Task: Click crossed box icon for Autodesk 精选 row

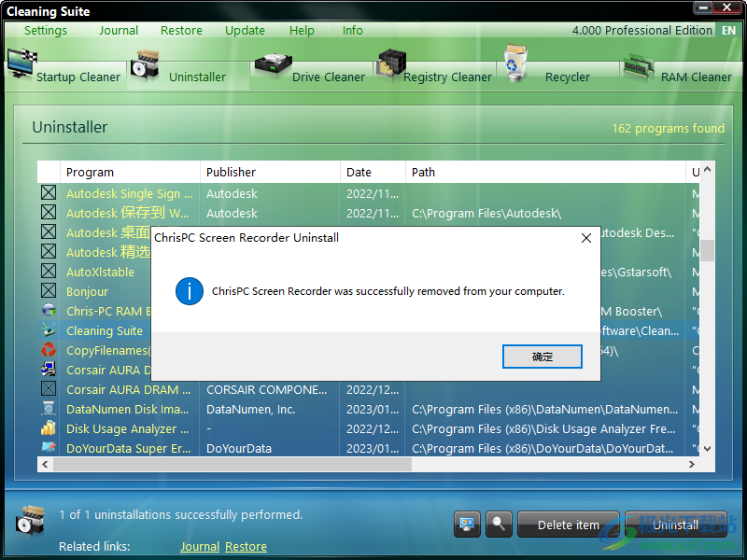Action: [49, 251]
